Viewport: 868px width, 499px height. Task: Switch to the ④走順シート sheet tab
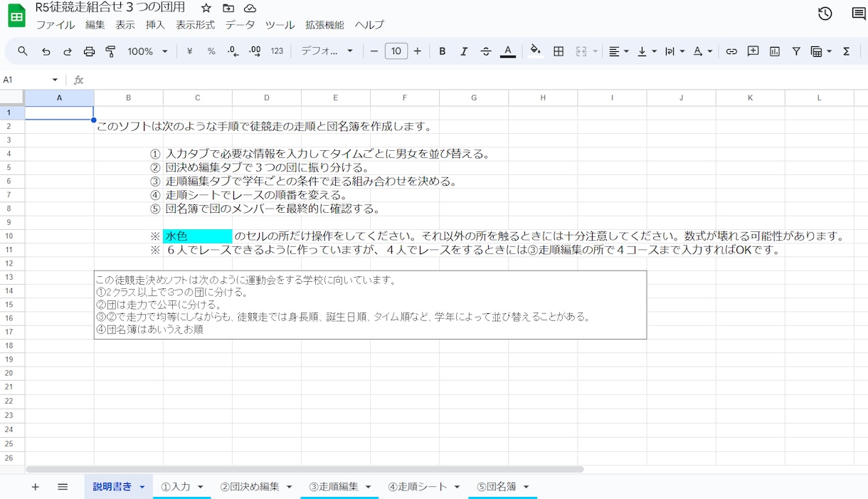417,487
